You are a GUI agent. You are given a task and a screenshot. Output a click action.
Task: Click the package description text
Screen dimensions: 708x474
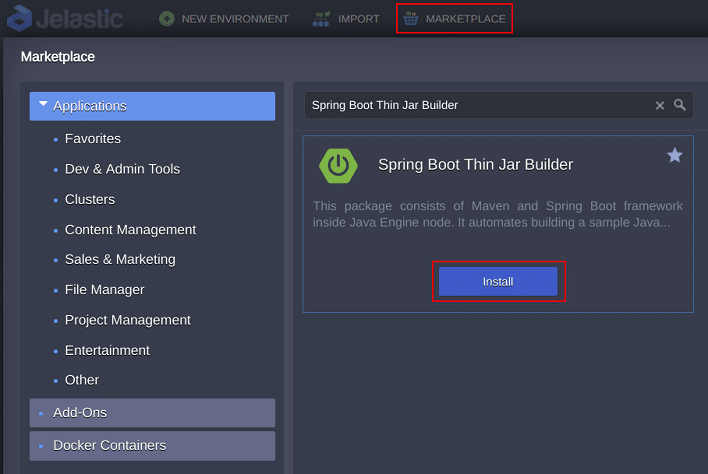498,214
